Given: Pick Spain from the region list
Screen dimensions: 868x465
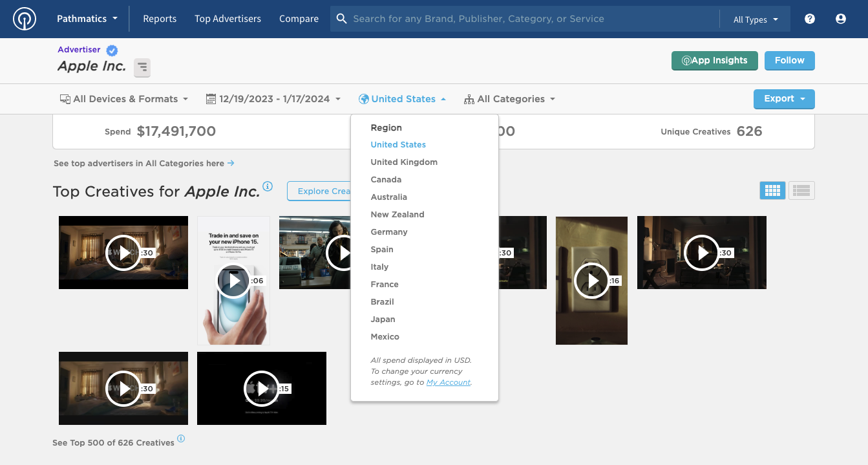Looking at the screenshot, I should click(382, 250).
